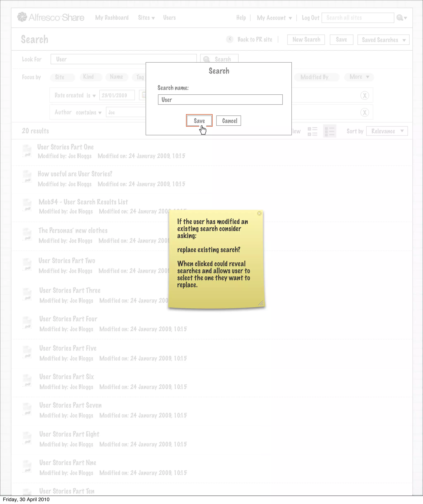Go to My Dashboard
423x504 pixels.
click(x=112, y=18)
